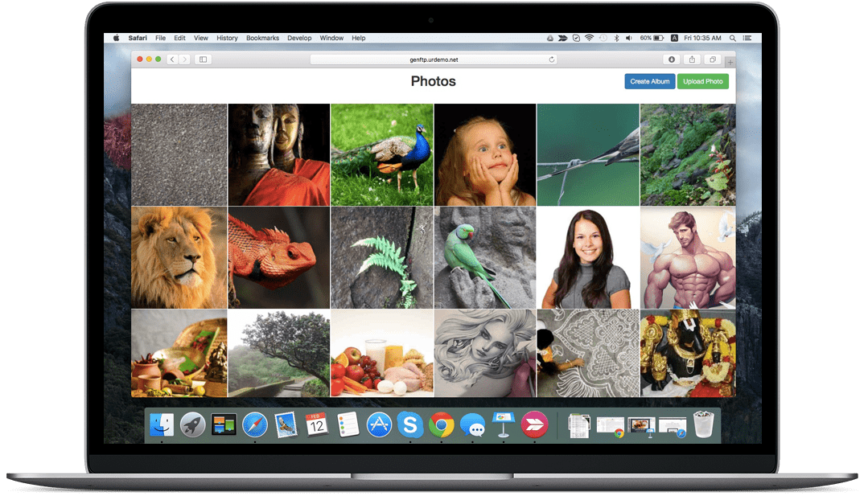Open Skype from the Dock
The image size is (868, 496).
point(409,424)
